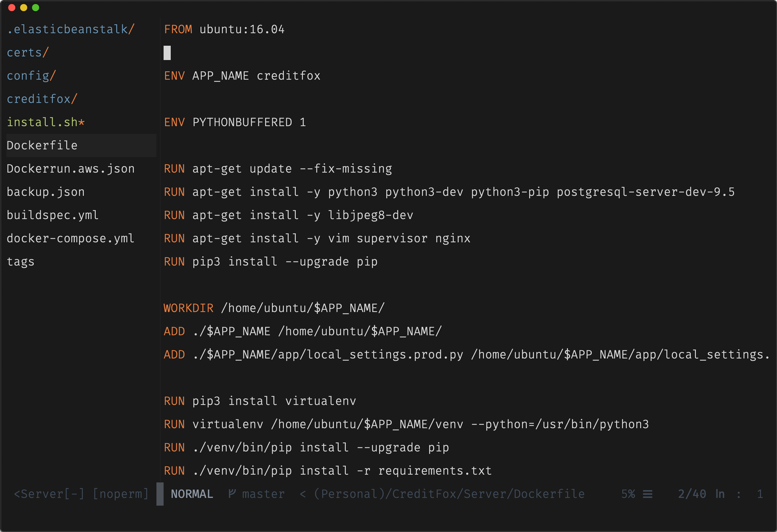This screenshot has height=532, width=777.
Task: Click the master branch name in status line
Action: [x=263, y=494]
